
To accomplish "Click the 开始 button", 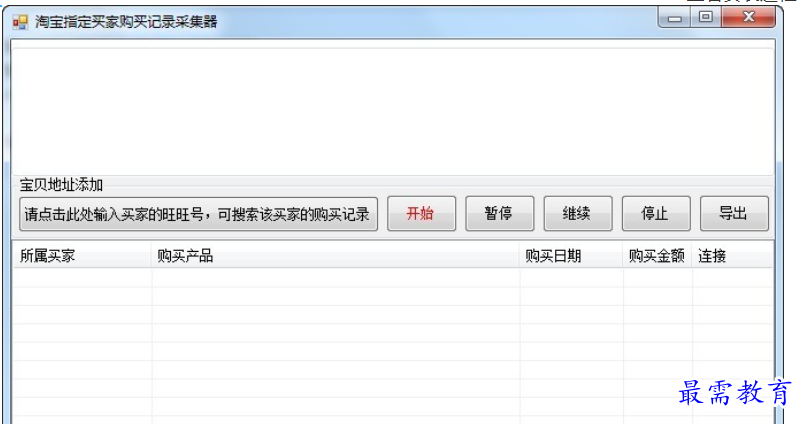I will [421, 213].
